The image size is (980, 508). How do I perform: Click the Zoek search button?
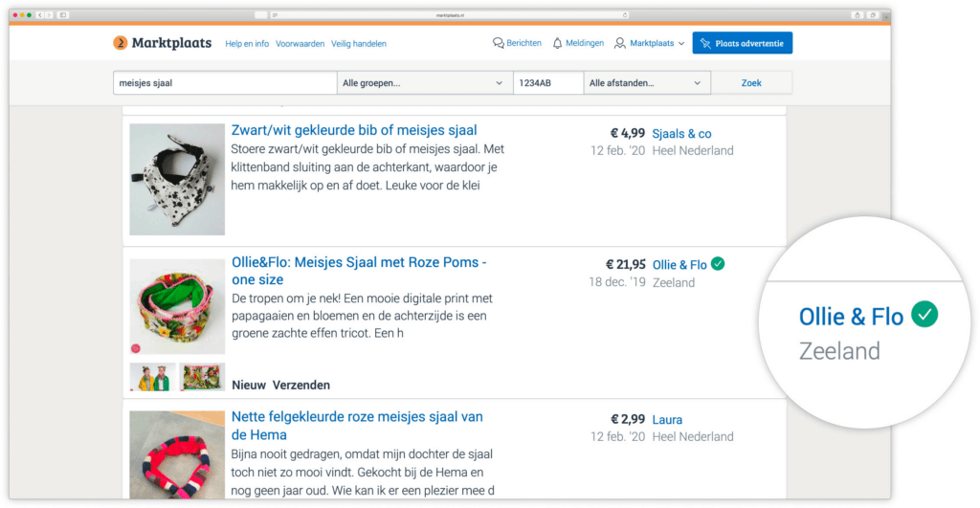[751, 83]
